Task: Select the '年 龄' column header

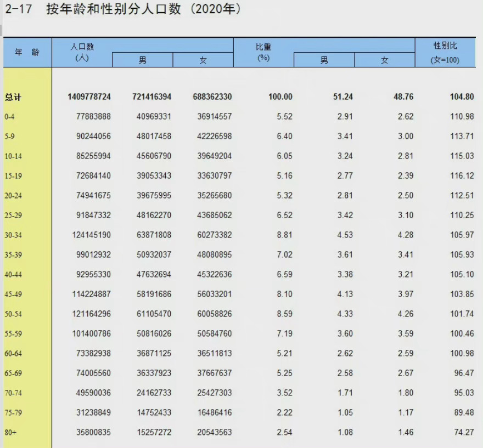Action: click(x=27, y=52)
